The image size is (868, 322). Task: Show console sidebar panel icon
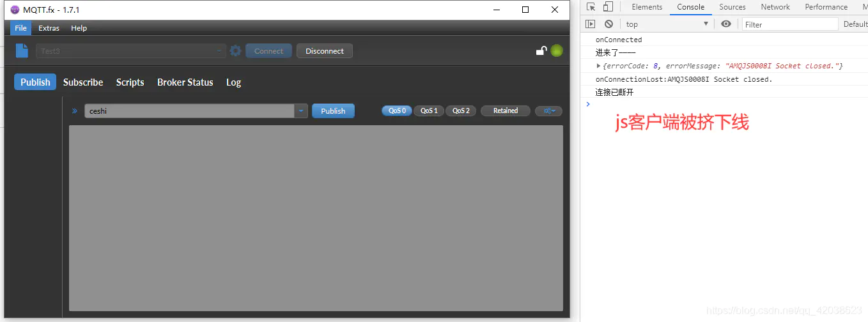pos(591,24)
